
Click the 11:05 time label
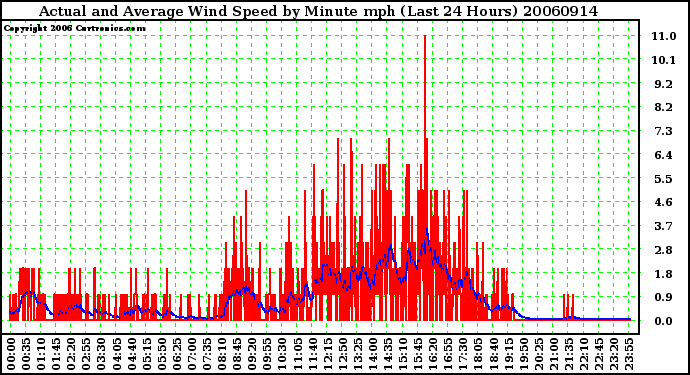tap(297, 354)
